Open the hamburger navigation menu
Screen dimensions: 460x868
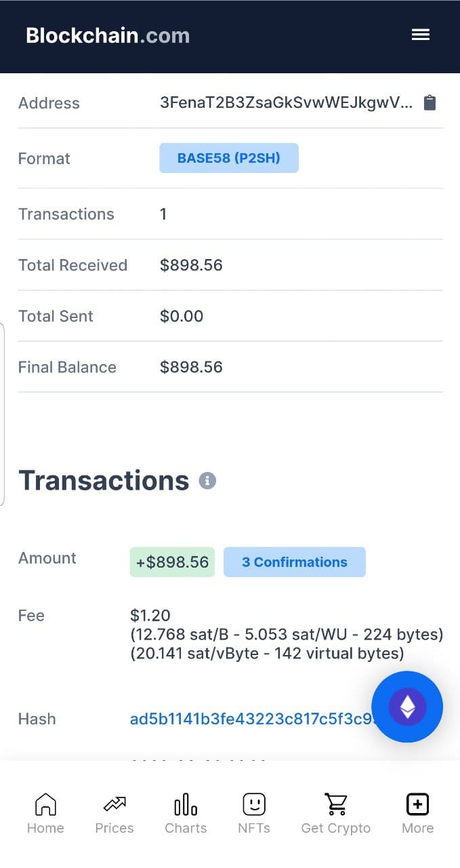click(x=420, y=34)
